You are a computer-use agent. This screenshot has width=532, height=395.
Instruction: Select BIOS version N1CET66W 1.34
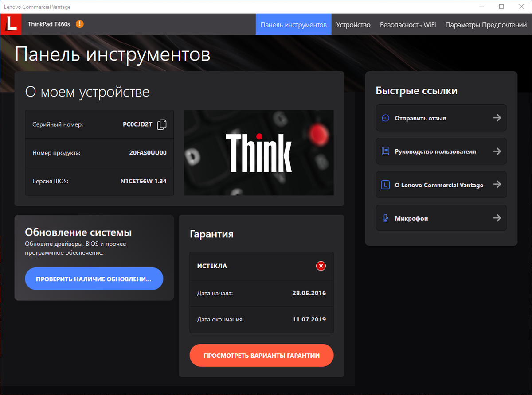[x=144, y=181]
